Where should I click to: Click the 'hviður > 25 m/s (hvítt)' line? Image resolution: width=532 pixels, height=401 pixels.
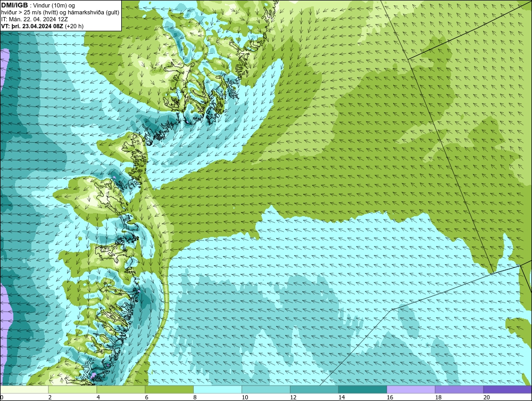click(x=29, y=12)
